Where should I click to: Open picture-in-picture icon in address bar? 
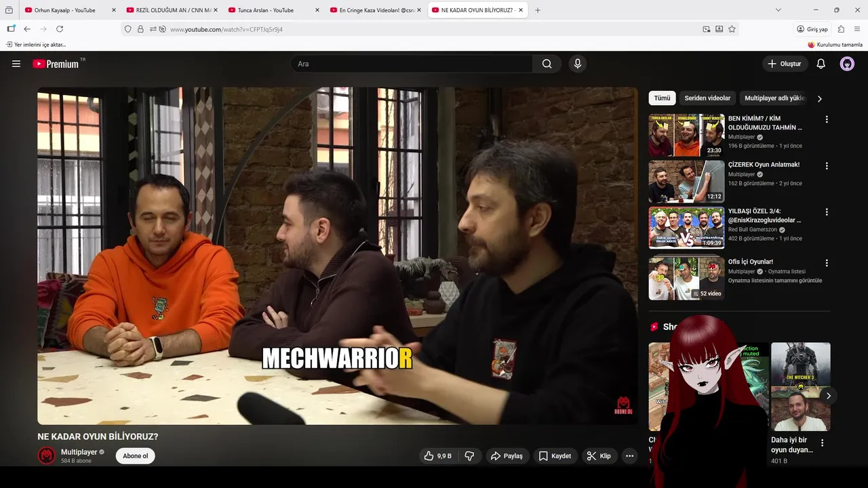[707, 29]
